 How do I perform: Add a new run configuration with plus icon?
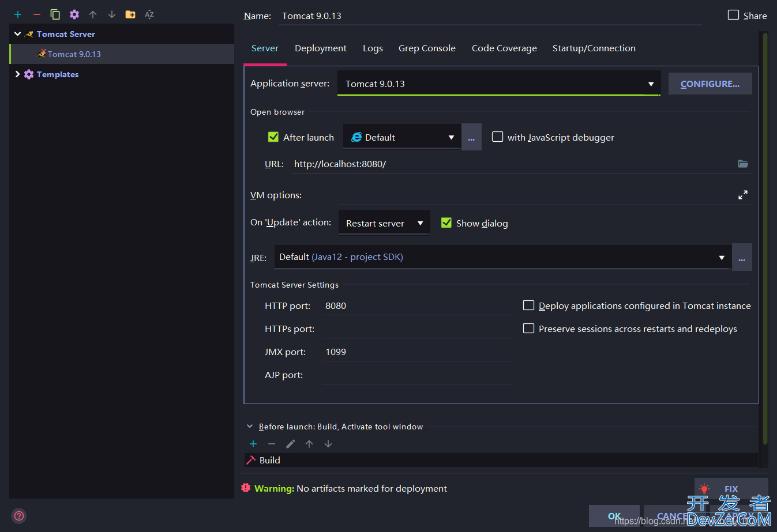point(18,14)
